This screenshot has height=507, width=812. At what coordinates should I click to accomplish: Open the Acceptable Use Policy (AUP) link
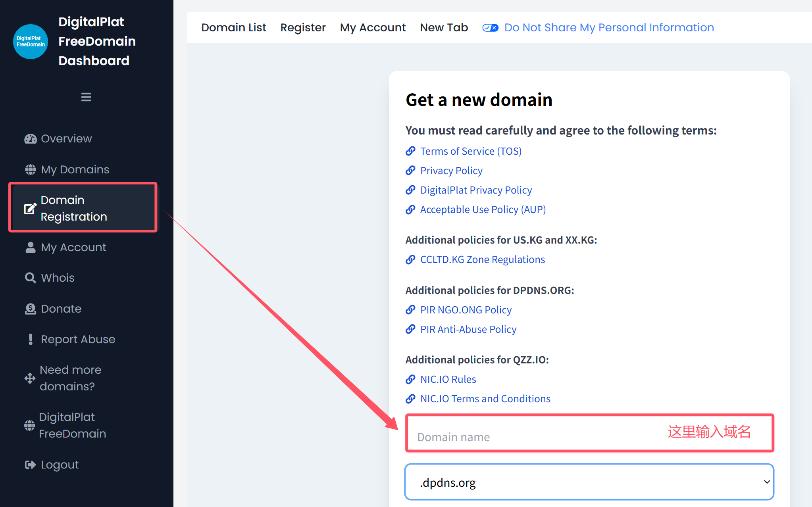coord(483,209)
